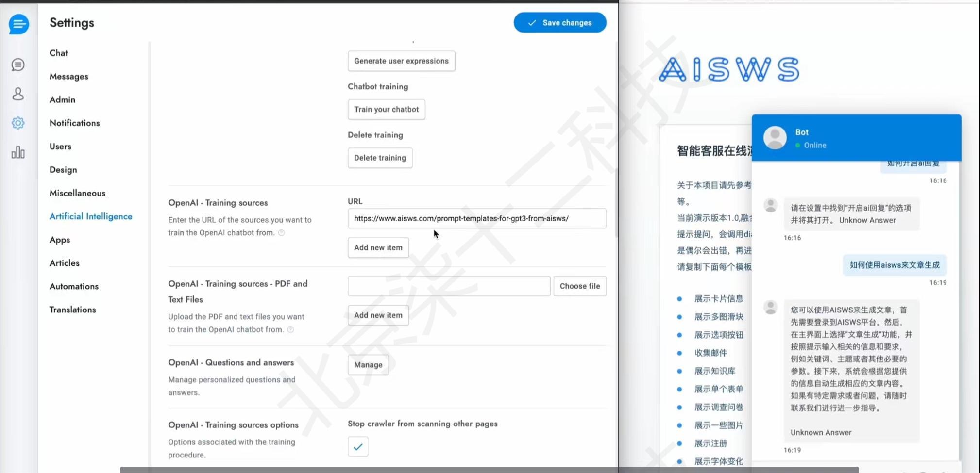Open the Chat settings tab
The image size is (980, 473).
(58, 53)
